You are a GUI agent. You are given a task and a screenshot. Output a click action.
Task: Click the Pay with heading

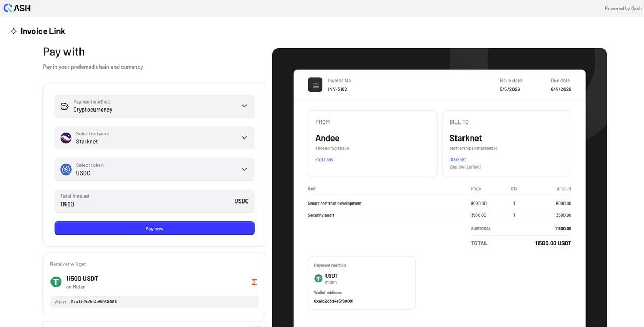click(64, 52)
